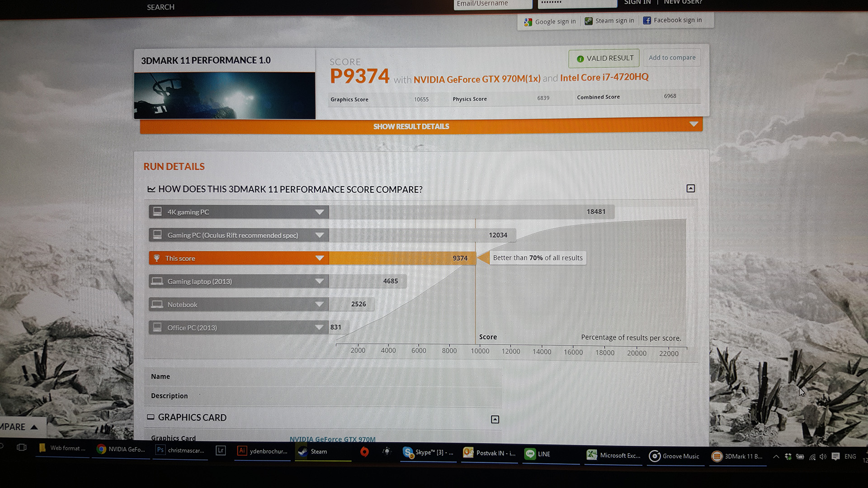
Task: Click the Physics Score value 6839
Action: click(543, 98)
